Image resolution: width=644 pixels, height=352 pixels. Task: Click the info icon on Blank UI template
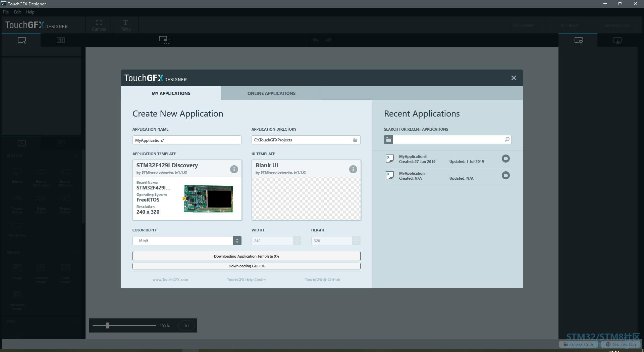tap(353, 169)
